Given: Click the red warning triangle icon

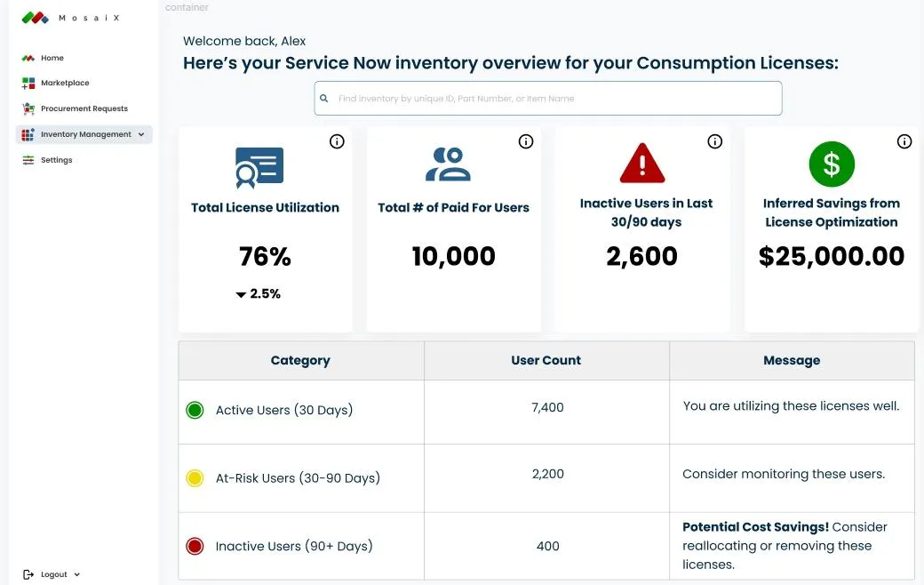Looking at the screenshot, I should [642, 164].
